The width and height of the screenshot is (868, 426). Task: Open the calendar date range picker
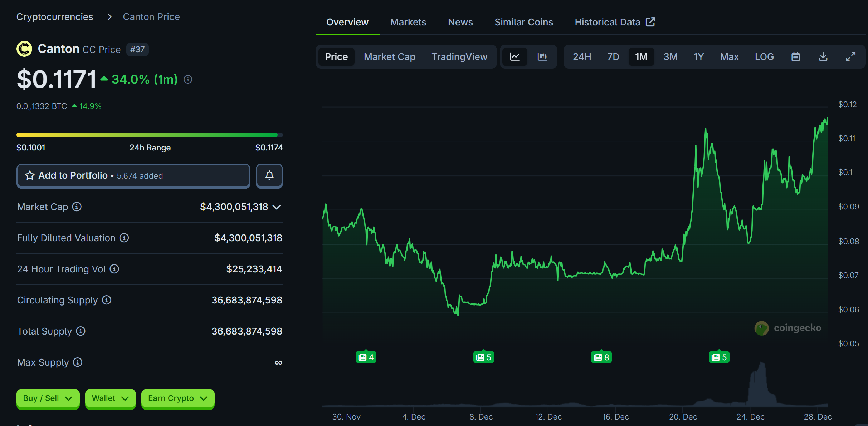point(795,56)
